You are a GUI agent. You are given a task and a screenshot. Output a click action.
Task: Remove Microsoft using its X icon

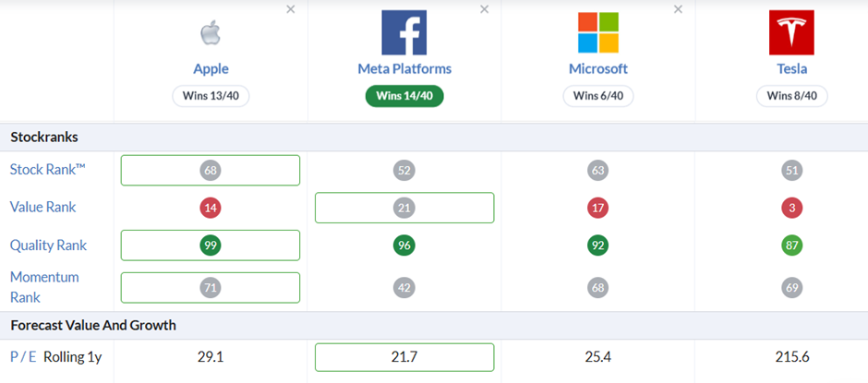coord(678,9)
